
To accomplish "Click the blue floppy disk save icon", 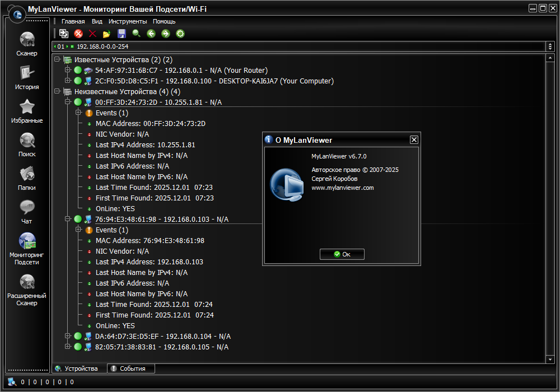I will (122, 34).
